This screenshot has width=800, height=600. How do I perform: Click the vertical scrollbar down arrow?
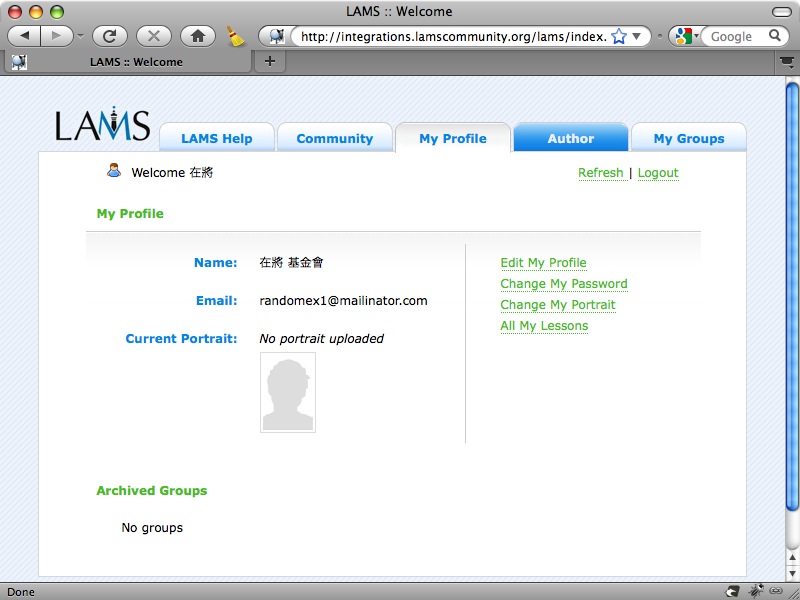point(793,574)
